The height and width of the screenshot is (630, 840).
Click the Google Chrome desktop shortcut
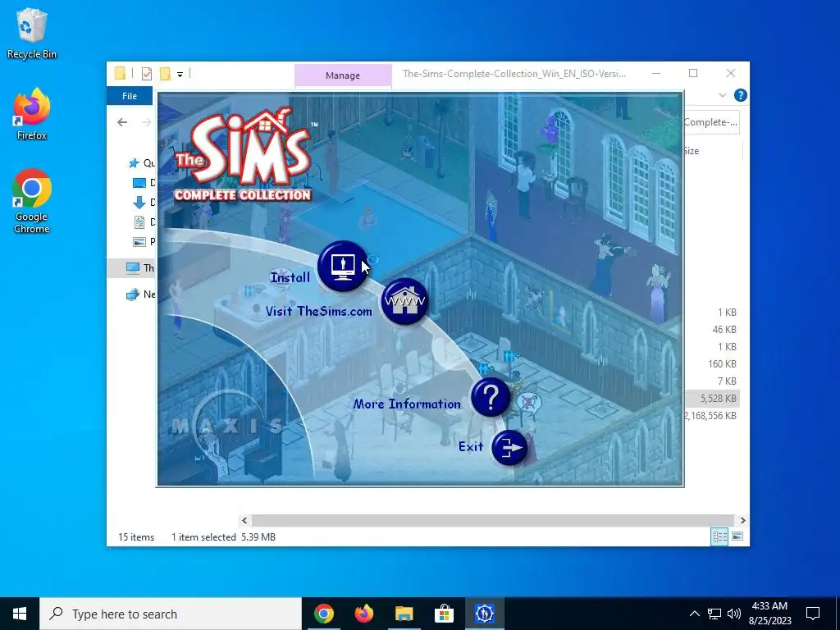(x=32, y=202)
